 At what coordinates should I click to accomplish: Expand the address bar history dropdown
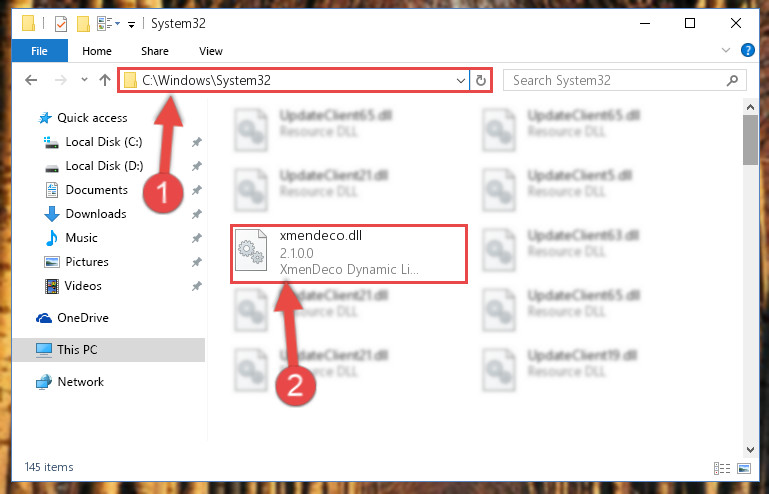(461, 80)
